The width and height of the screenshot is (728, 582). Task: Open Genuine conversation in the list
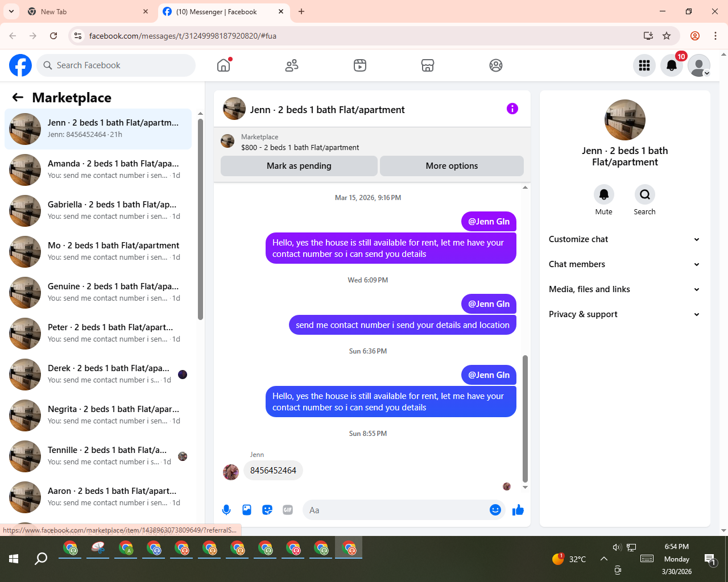tap(98, 293)
